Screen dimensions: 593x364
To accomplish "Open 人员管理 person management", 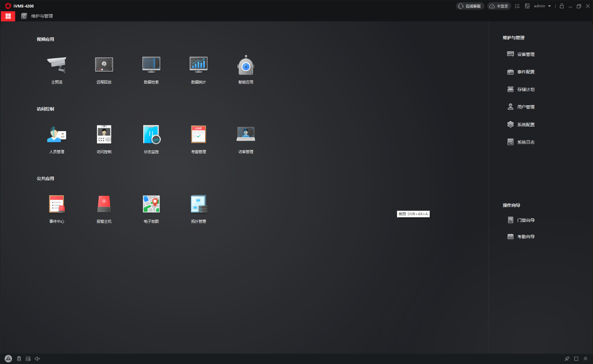I will [x=57, y=135].
